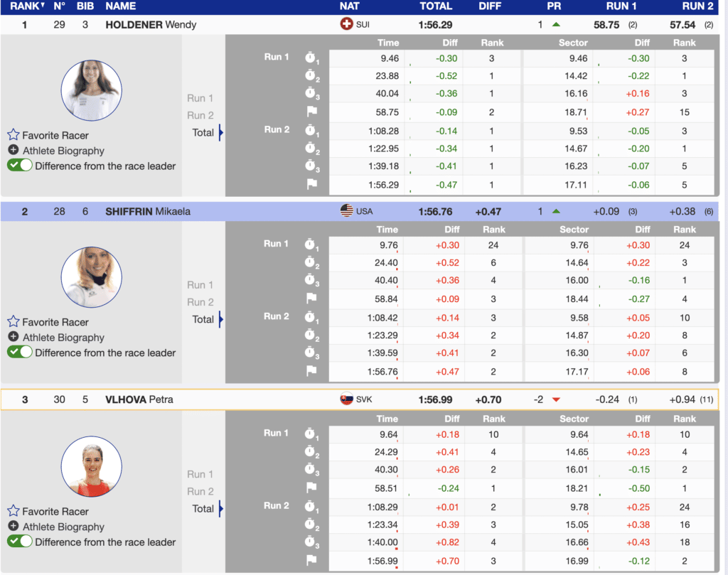This screenshot has width=728, height=575.
Task: Click the red down arrow in Vlhova's PR column
Action: coord(556,399)
